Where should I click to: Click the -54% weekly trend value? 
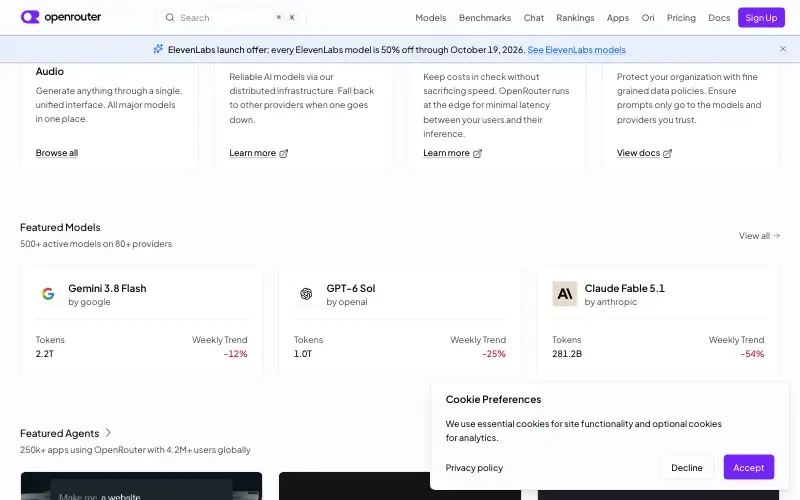point(752,354)
